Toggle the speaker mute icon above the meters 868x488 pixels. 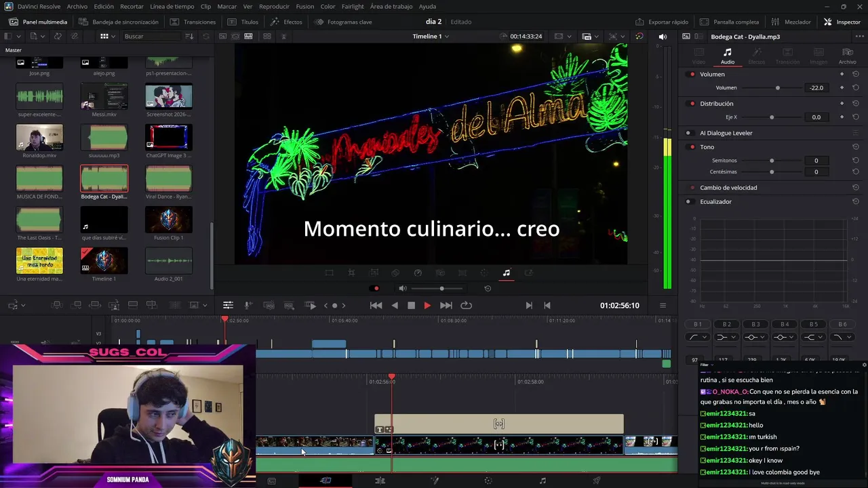click(663, 37)
